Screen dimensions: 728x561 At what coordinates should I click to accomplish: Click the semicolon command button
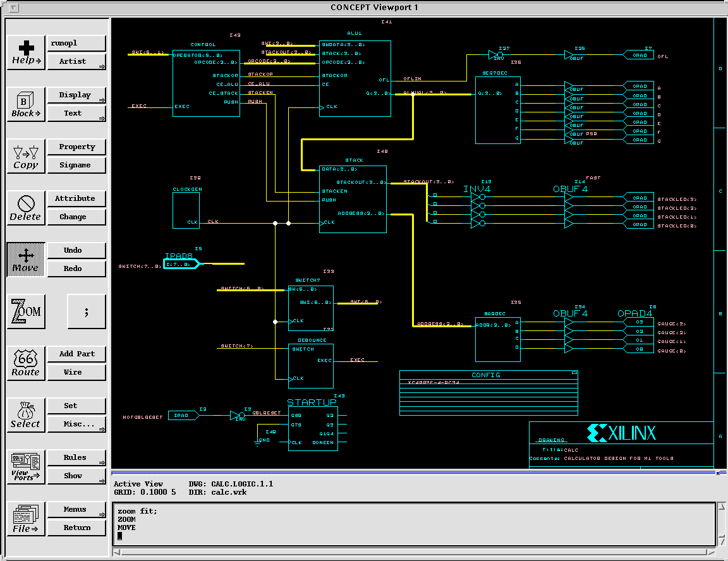point(87,311)
